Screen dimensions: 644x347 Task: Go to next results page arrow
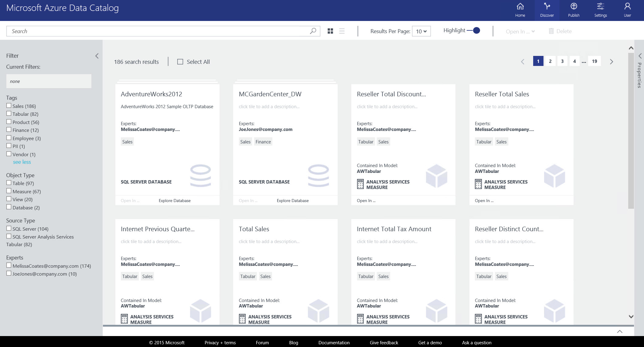click(612, 62)
